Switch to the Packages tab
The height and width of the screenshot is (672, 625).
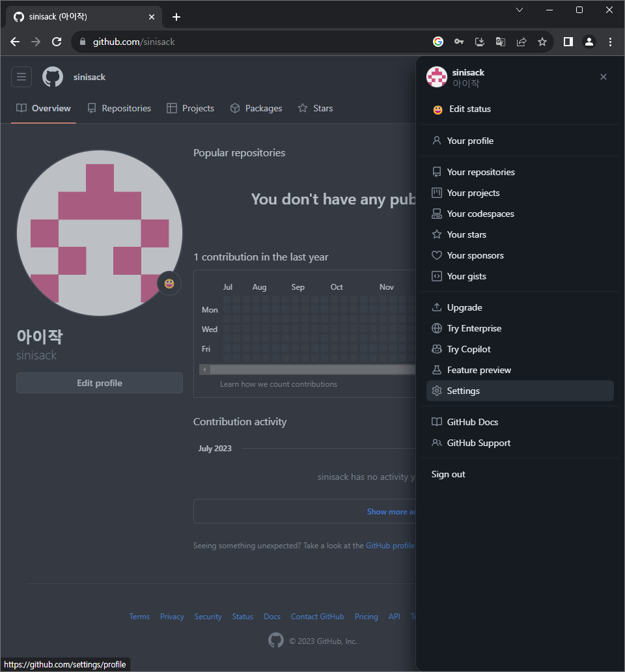click(256, 109)
